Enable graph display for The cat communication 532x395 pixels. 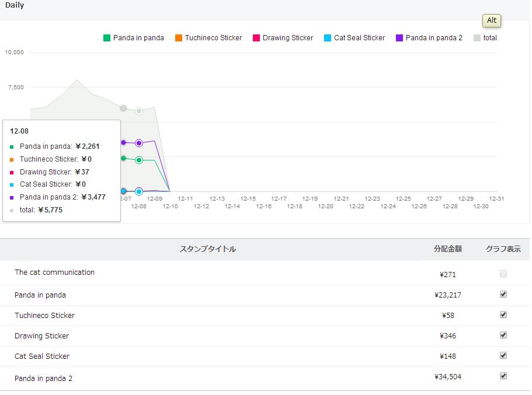tap(503, 274)
